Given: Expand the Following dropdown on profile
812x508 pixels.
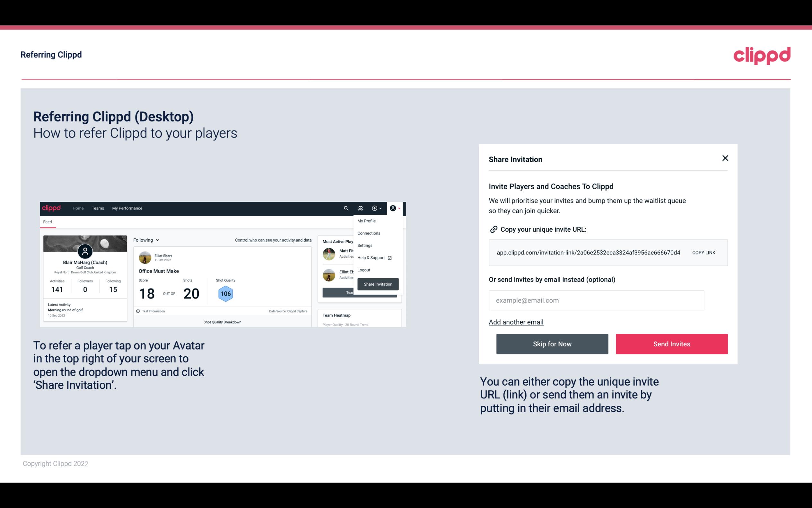Looking at the screenshot, I should 146,240.
